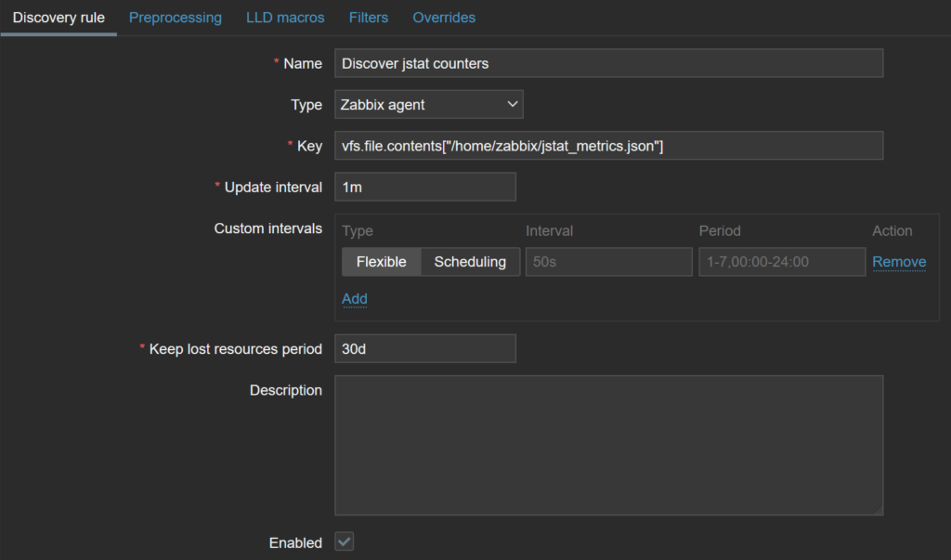Select the Flexible custom interval type

pos(381,262)
